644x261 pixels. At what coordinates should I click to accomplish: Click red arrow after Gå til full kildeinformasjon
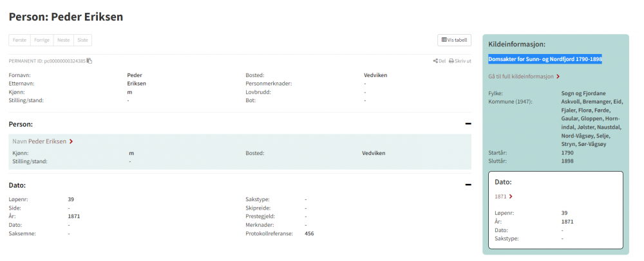[558, 76]
